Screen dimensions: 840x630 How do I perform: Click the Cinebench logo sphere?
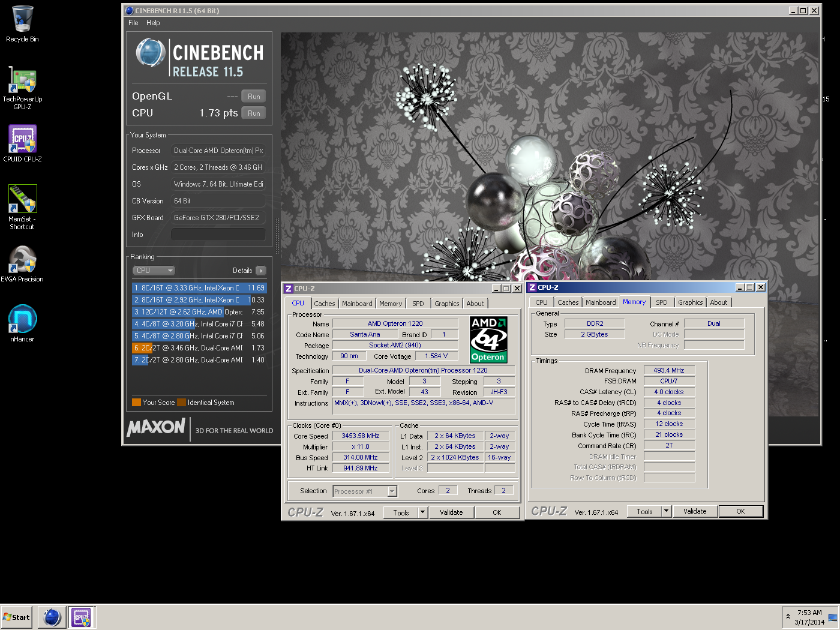pos(150,53)
